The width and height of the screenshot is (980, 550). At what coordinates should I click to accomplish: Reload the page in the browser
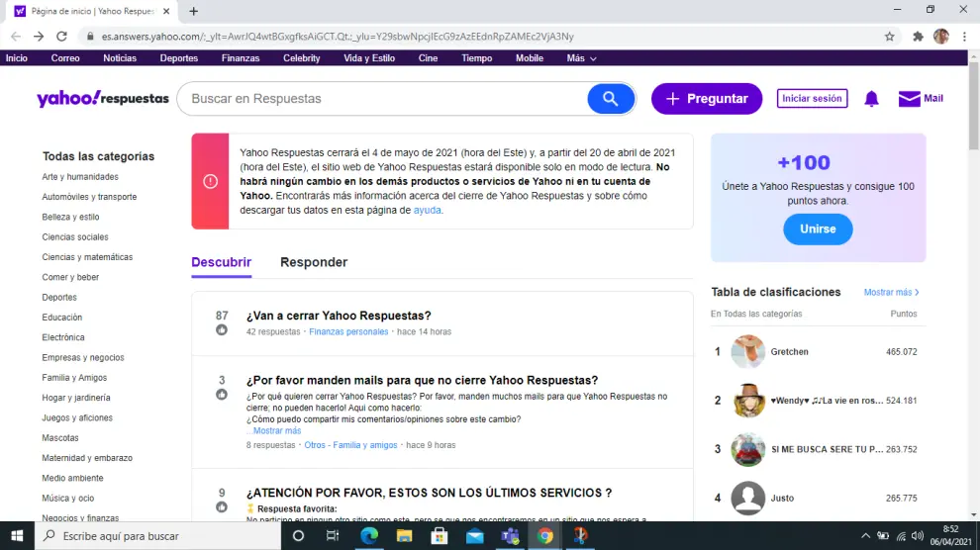[63, 37]
